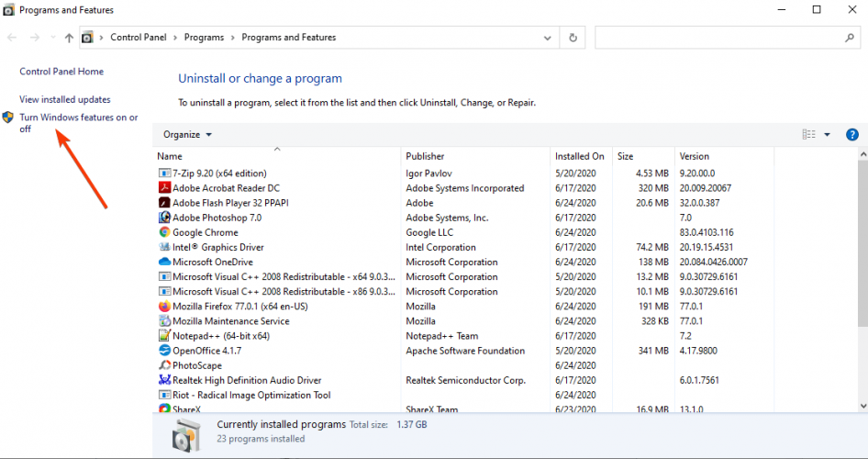868x459 pixels.
Task: Click the Mozilla Maintenance Service icon
Action: point(164,321)
